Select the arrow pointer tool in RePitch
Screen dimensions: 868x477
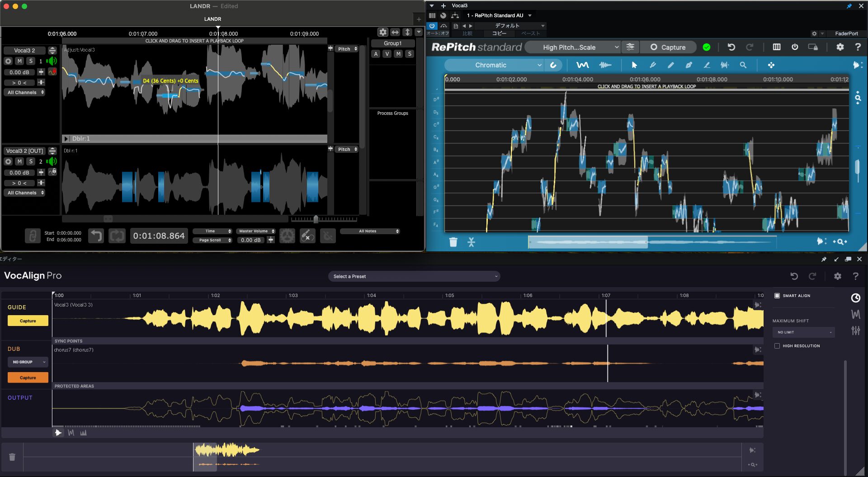tap(634, 65)
